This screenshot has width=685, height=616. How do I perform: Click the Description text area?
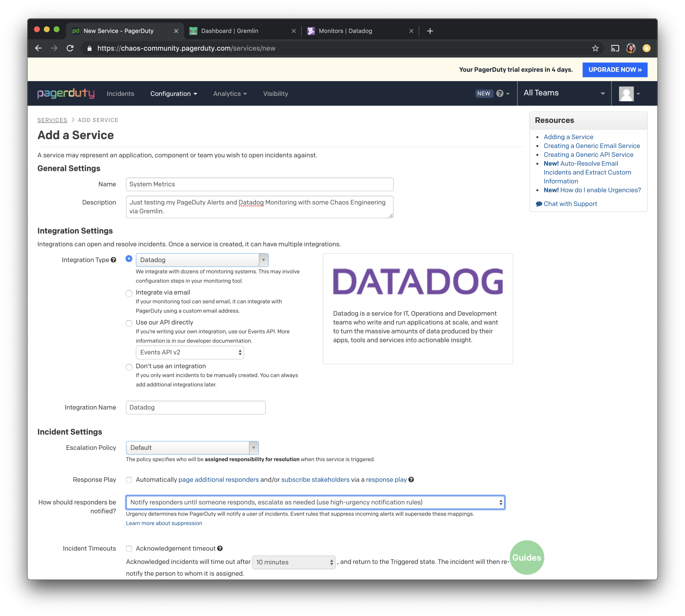coord(259,207)
